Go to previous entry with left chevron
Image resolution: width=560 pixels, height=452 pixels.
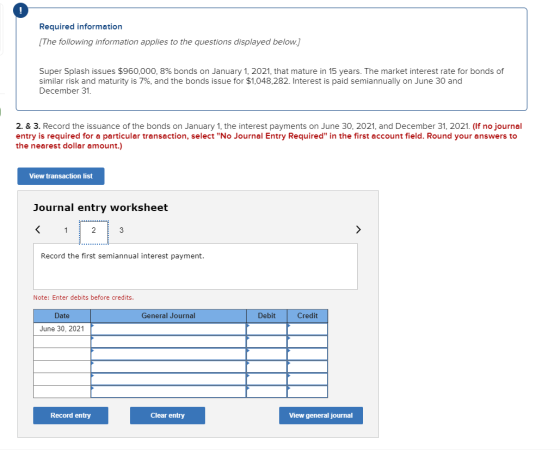tap(38, 229)
